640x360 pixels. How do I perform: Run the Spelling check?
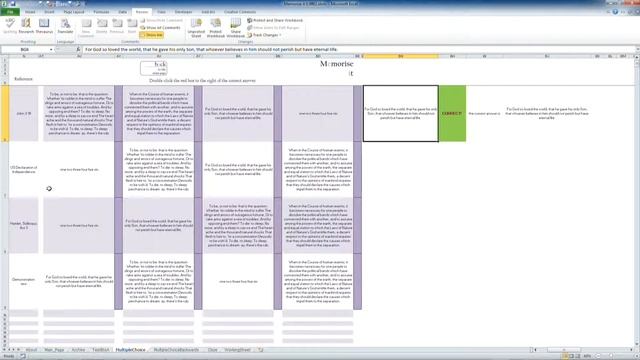tap(10, 26)
